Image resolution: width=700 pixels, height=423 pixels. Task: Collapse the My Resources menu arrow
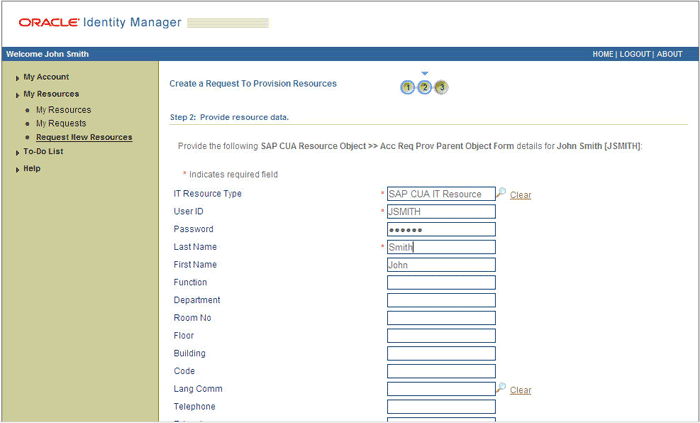(17, 95)
